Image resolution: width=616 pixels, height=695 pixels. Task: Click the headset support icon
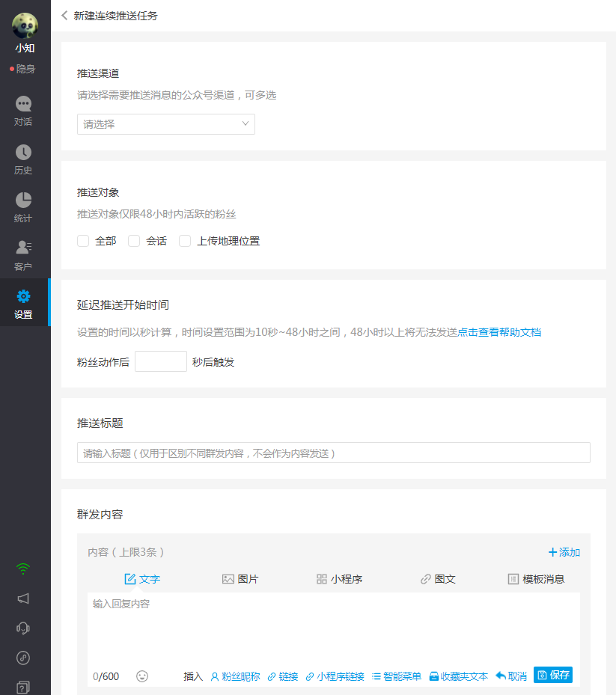pyautogui.click(x=23, y=628)
